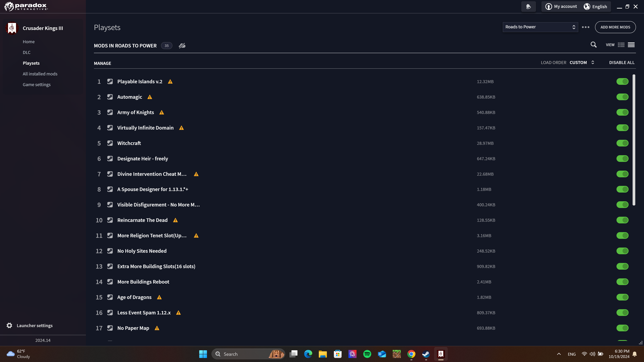Screen dimensions: 644x362
Task: Click the hide disabled mods eye-slash icon
Action: pos(182,46)
